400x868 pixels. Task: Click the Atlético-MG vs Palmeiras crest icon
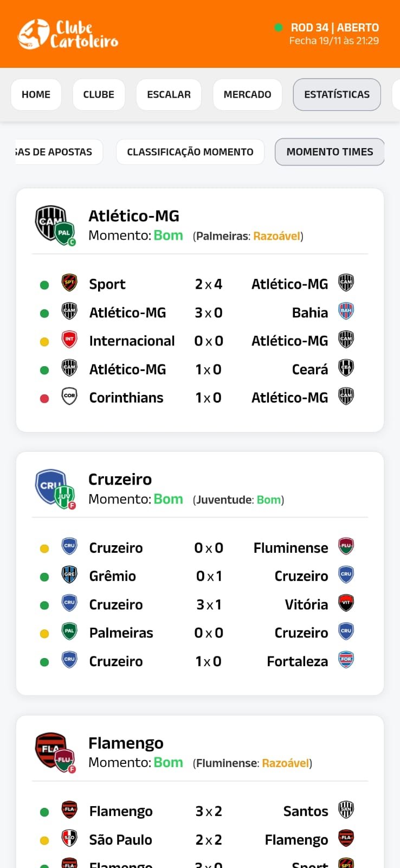click(x=55, y=225)
